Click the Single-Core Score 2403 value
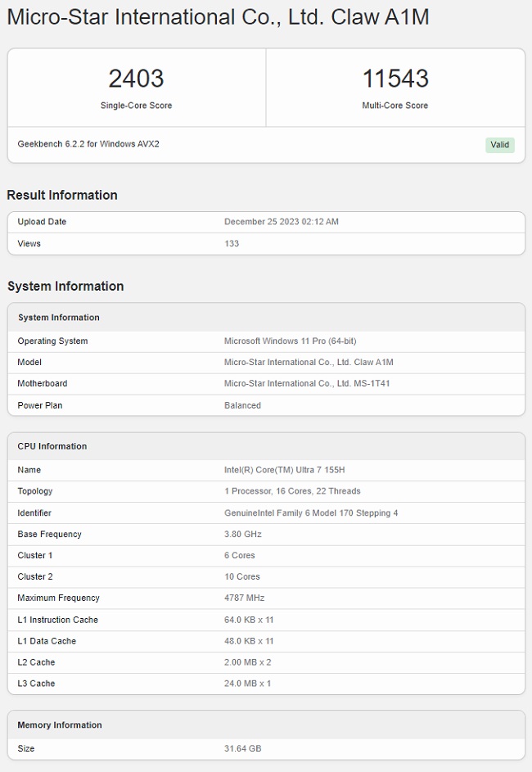Screen dimensions: 532x772 [137, 79]
